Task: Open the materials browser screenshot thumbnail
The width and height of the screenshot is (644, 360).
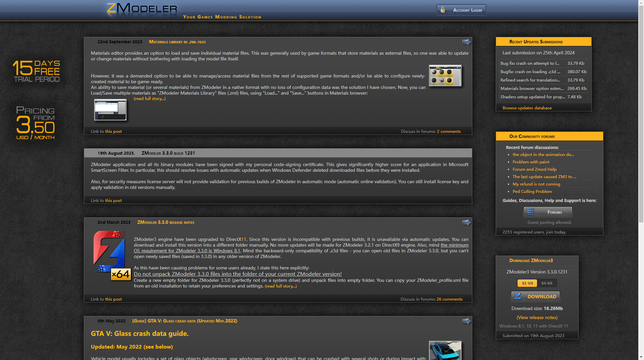Action: point(110,110)
